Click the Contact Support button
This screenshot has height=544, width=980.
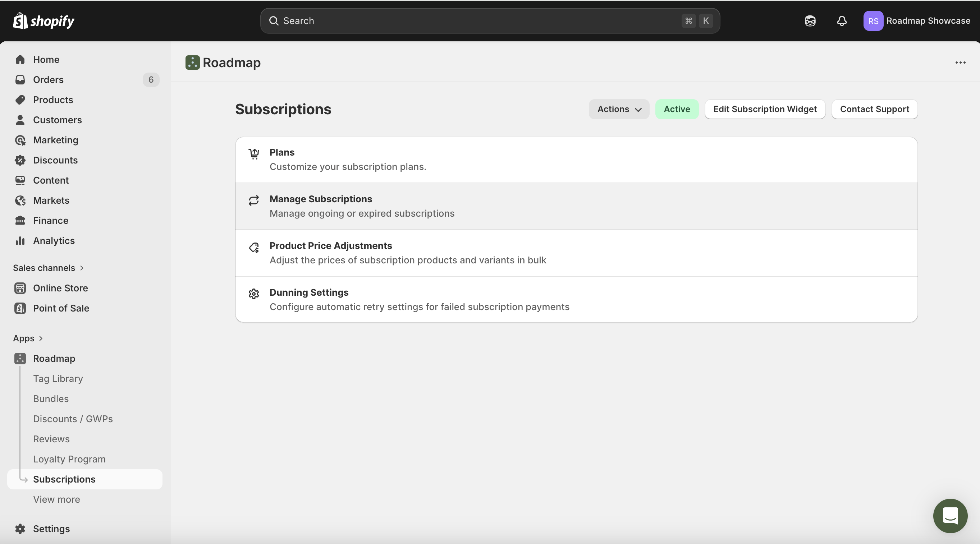click(874, 109)
